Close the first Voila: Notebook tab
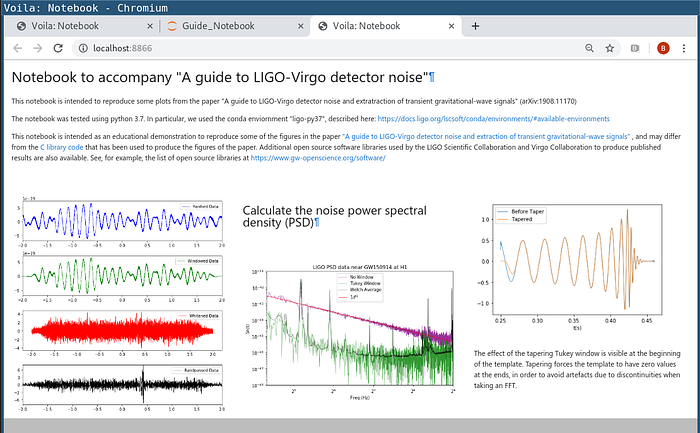 point(150,26)
